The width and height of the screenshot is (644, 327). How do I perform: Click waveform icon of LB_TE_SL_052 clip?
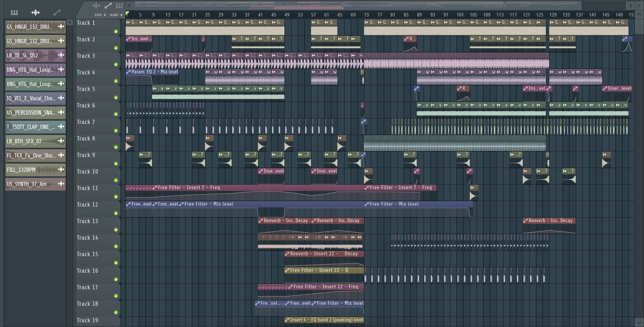61,55
